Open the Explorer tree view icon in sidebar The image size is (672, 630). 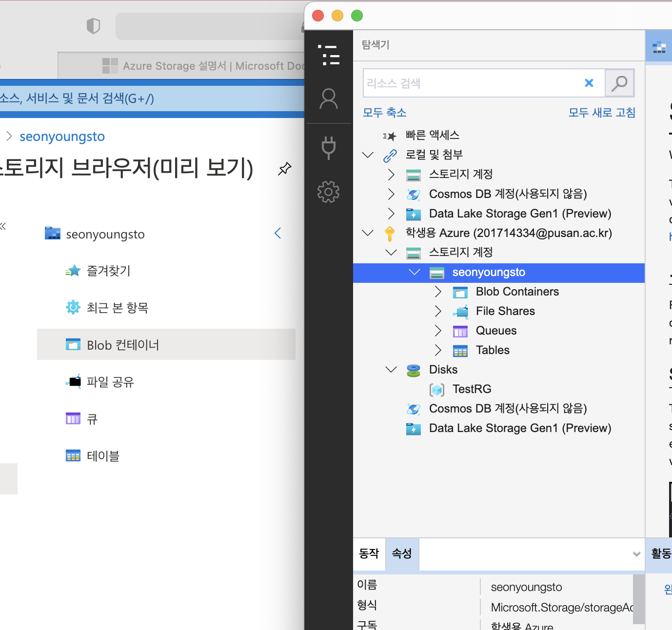(329, 55)
